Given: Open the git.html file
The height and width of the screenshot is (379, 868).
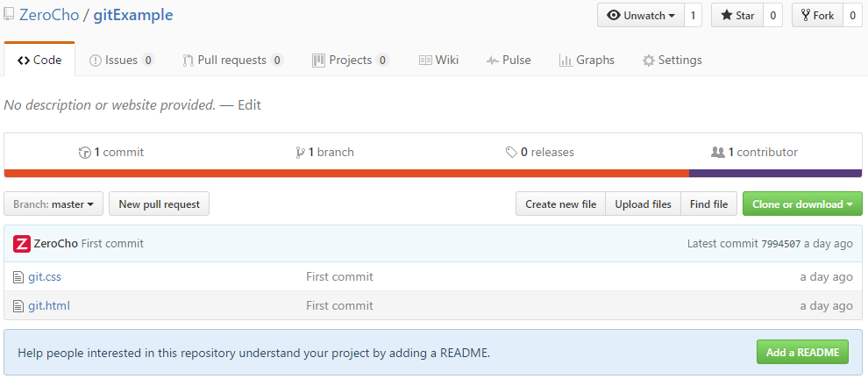Looking at the screenshot, I should click(49, 305).
